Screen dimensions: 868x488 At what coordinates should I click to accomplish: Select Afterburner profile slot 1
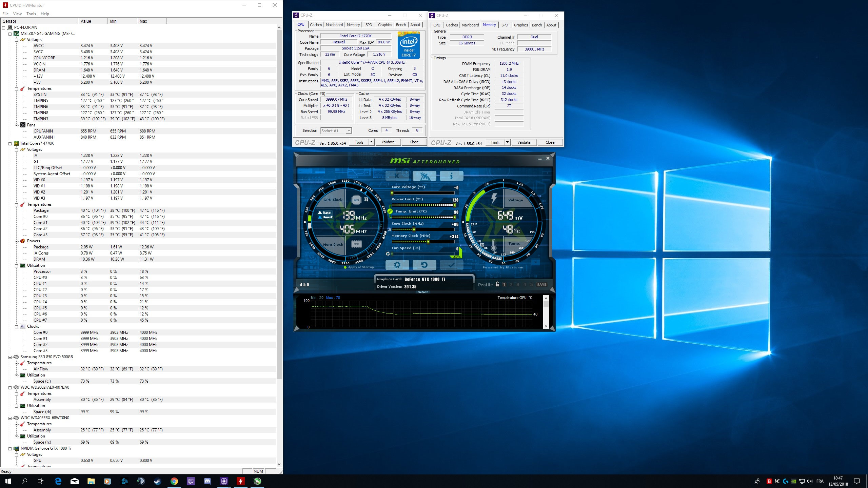pyautogui.click(x=504, y=285)
